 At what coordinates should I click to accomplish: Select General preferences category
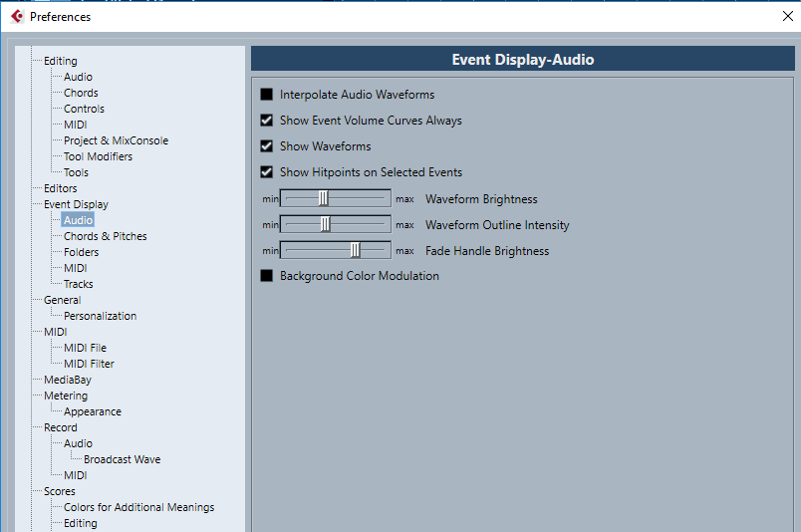63,300
